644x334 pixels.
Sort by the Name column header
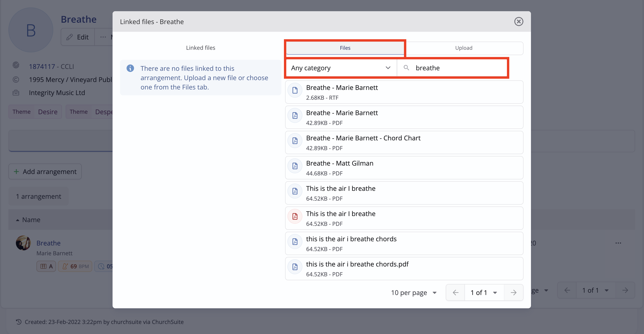tap(31, 220)
